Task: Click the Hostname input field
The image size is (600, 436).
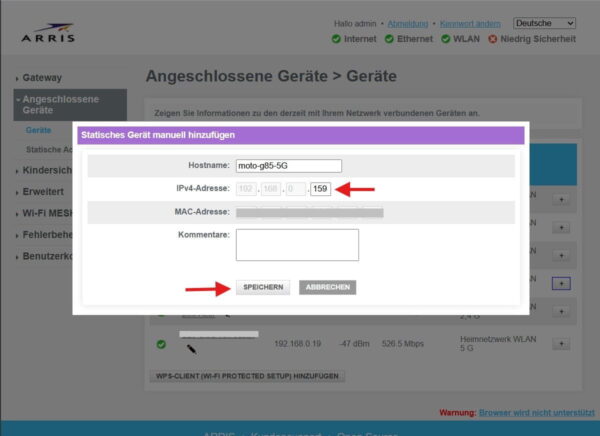Action: tap(289, 166)
